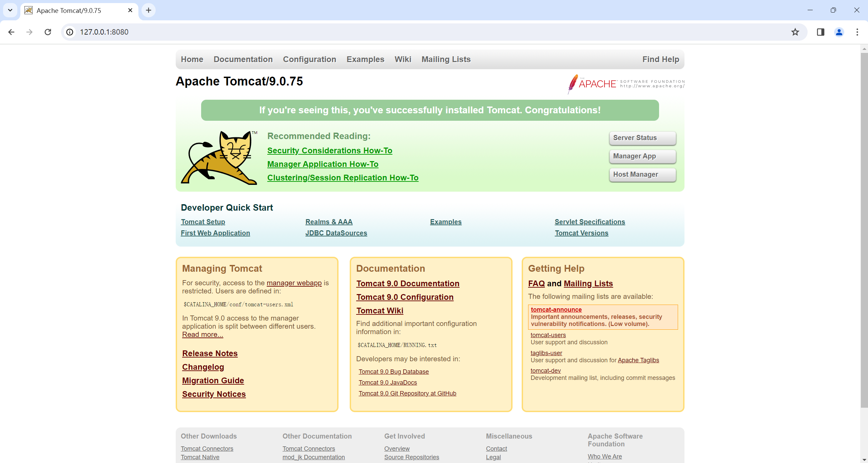868x463 pixels.
Task: Open Apache Taglibs link
Action: [638, 360]
